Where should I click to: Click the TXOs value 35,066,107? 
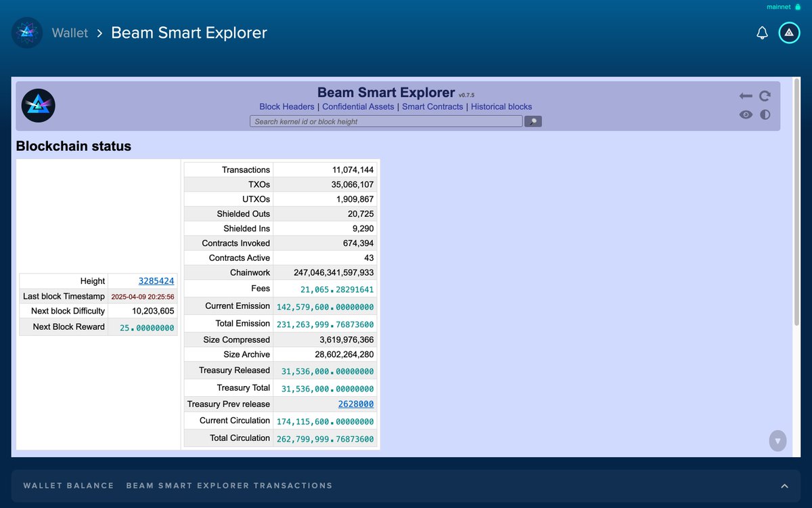tap(353, 184)
